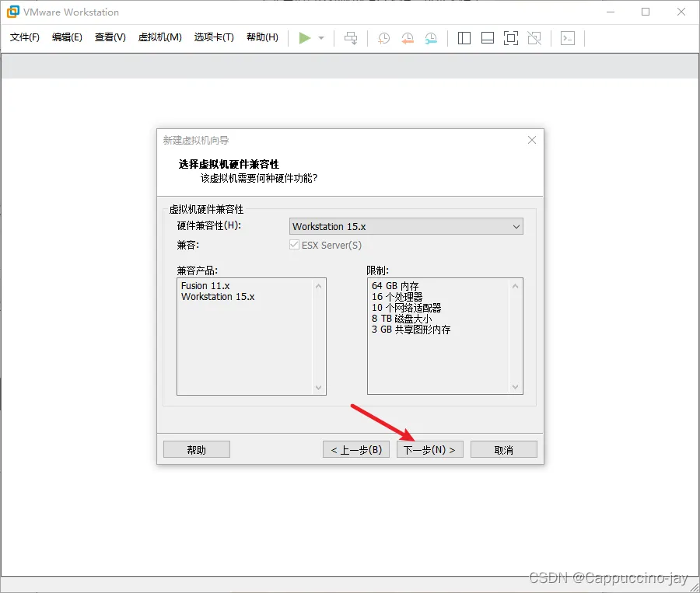Click down arrow of 限制 list scrollbar

[x=515, y=387]
